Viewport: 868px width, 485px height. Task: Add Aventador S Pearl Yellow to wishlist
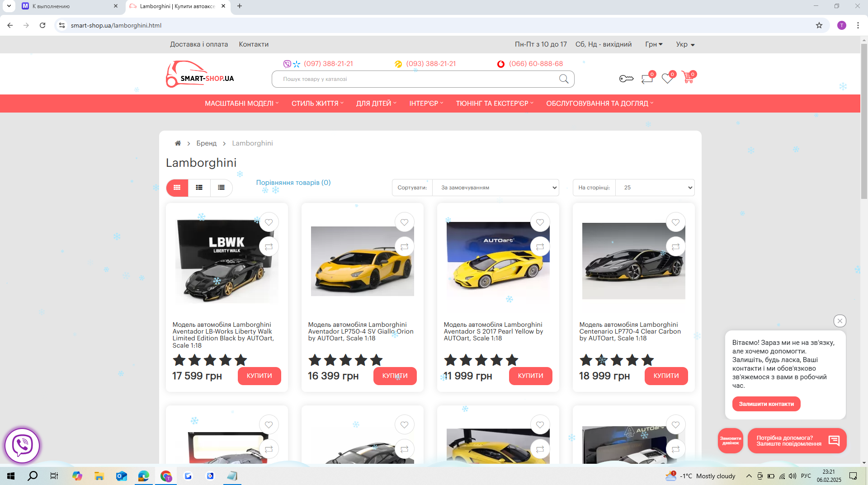point(540,222)
